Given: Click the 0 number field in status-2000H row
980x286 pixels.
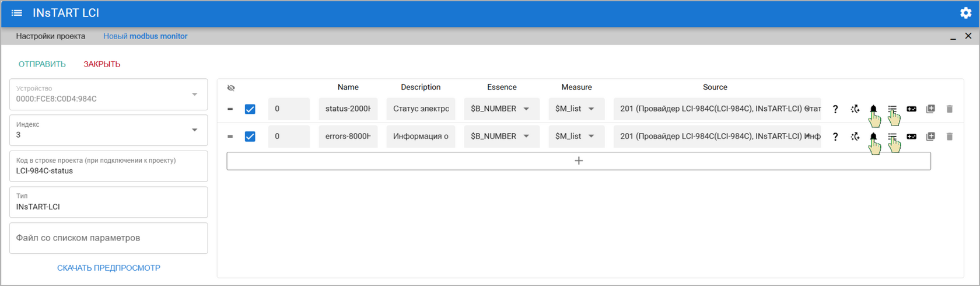Looking at the screenshot, I should point(289,109).
